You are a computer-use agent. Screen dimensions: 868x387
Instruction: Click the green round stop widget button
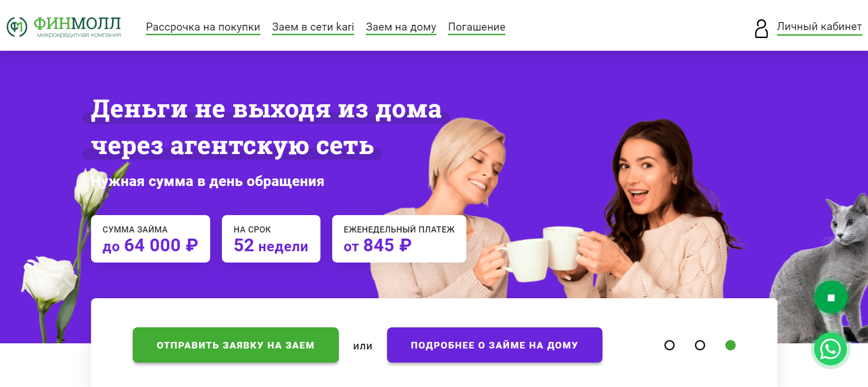[x=831, y=297]
